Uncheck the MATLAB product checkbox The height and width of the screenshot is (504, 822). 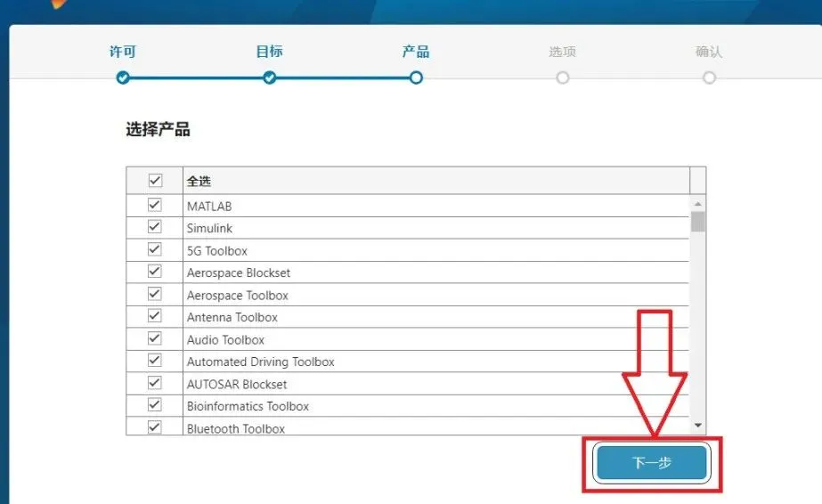(155, 205)
